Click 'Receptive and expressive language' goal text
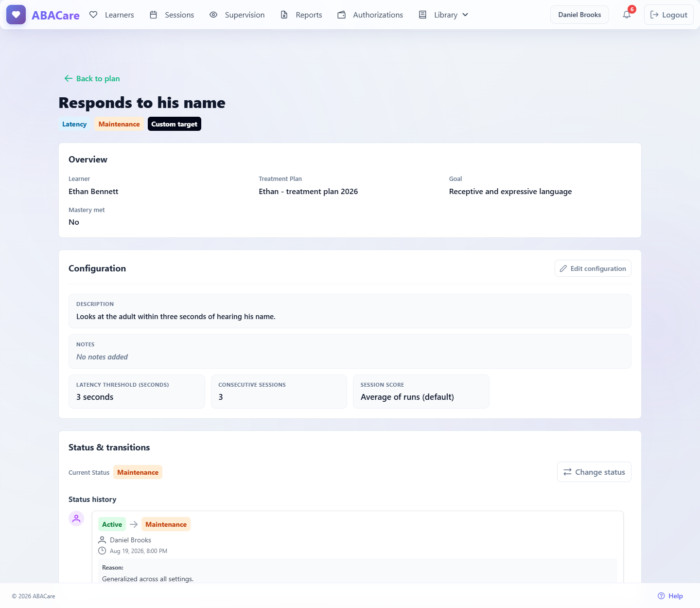Viewport: 700px width, 608px height. point(510,192)
